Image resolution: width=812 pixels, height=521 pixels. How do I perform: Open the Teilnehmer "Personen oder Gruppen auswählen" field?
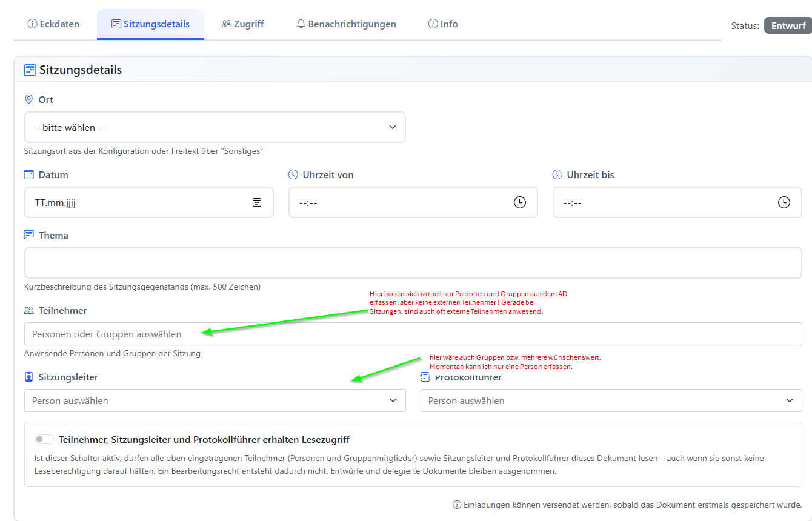coord(413,334)
